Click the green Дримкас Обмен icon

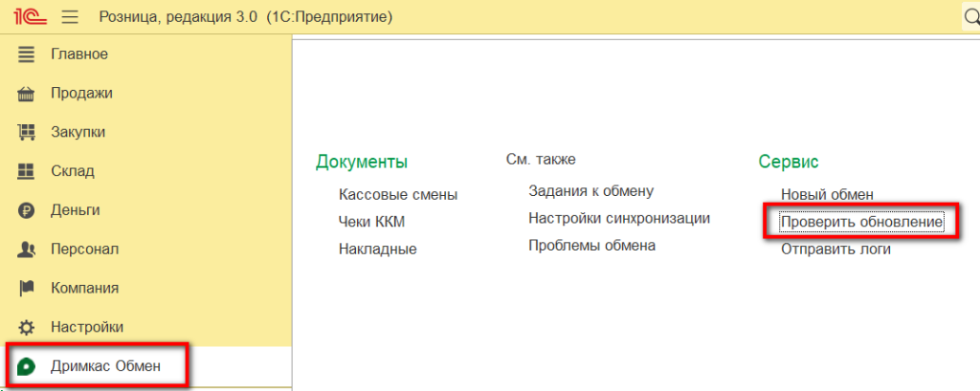[27, 366]
